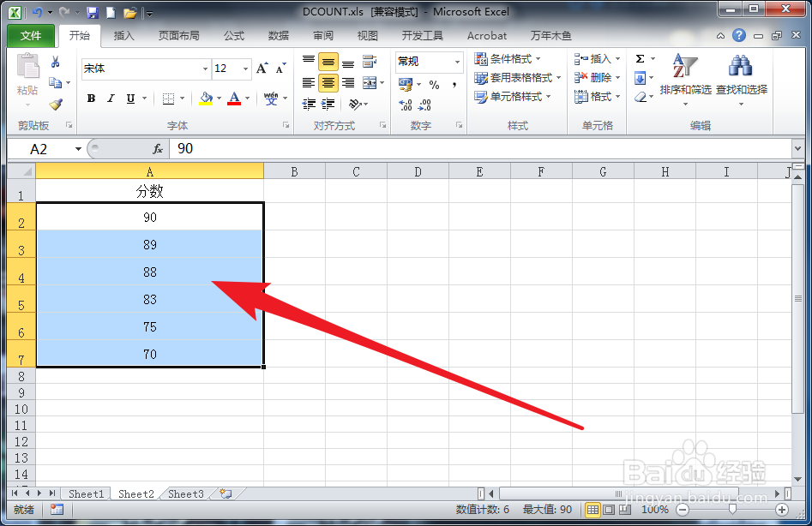The width and height of the screenshot is (812, 526).
Task: Switch to the Sheet3 worksheet tab
Action: [x=185, y=494]
